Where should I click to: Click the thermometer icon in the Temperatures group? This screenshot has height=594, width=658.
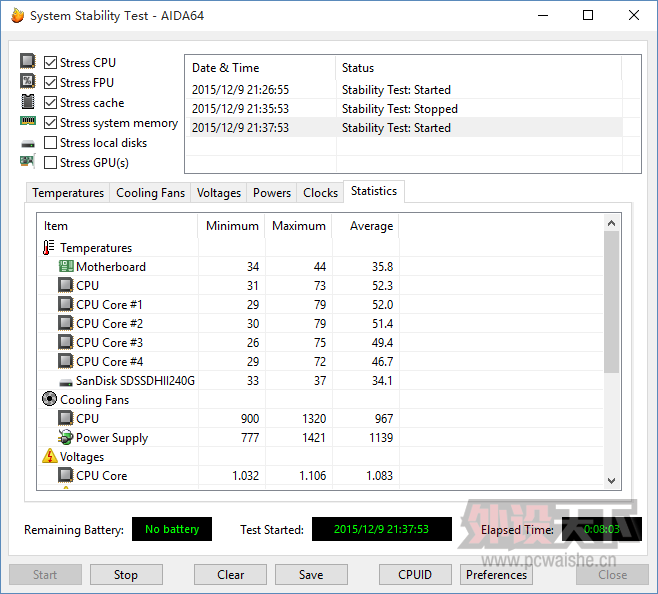(x=48, y=248)
